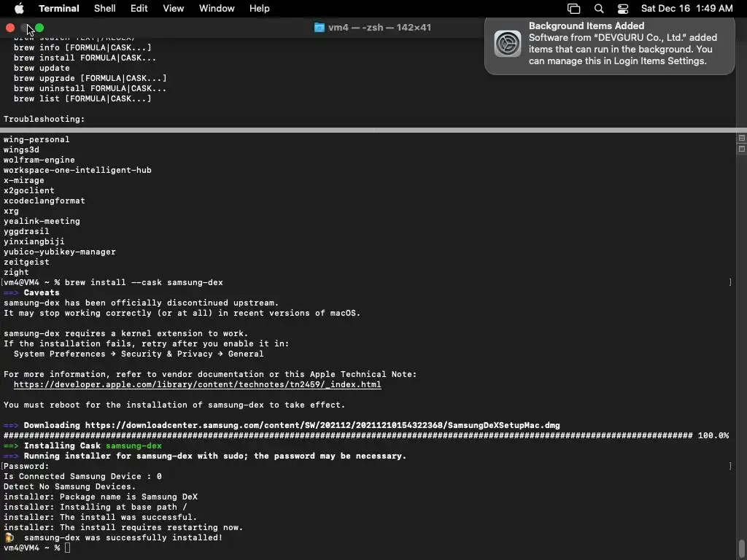The image size is (747, 560).
Task: Open Spotlight search icon
Action: pyautogui.click(x=599, y=8)
